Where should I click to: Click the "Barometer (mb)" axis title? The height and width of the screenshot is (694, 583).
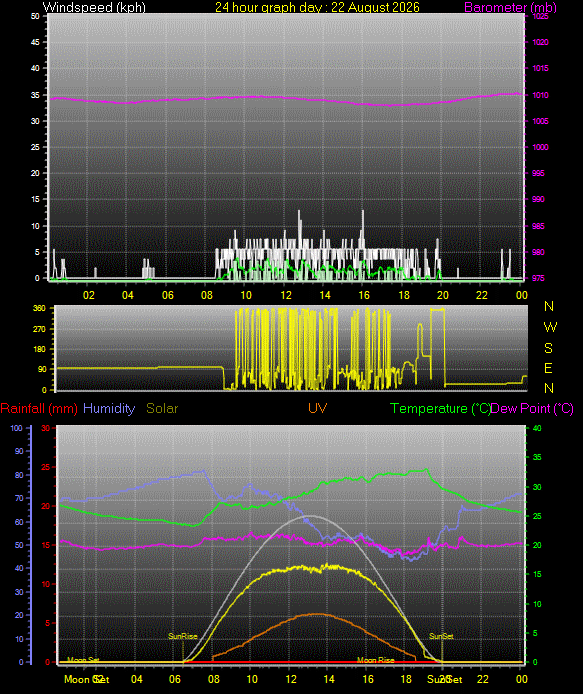tap(510, 7)
